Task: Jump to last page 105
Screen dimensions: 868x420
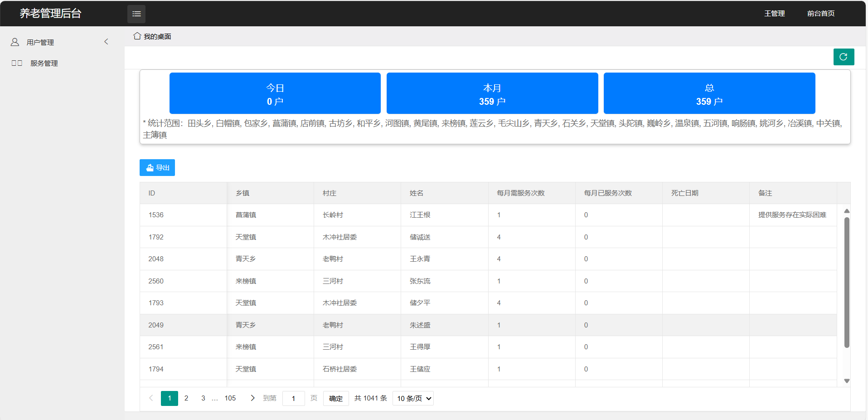Action: 230,398
